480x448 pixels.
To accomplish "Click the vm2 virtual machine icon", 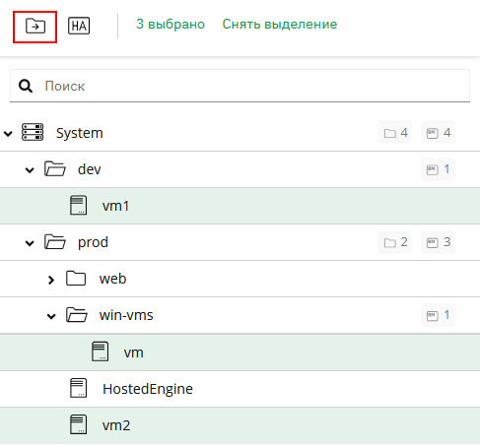I will click(x=79, y=424).
